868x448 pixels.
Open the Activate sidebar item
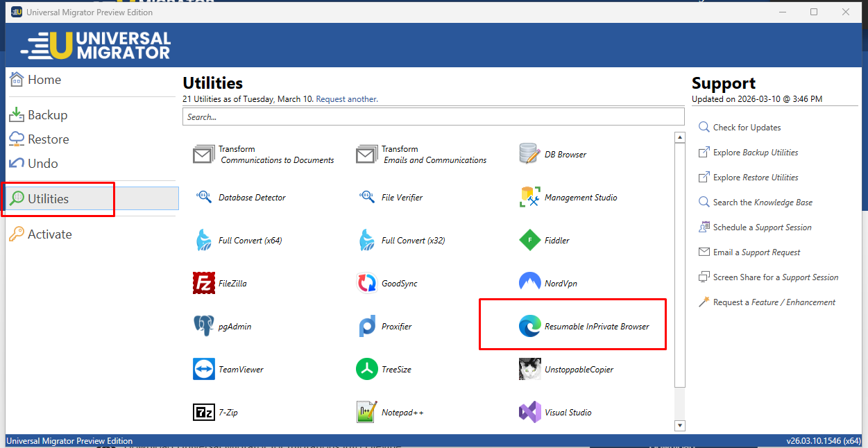tap(49, 234)
